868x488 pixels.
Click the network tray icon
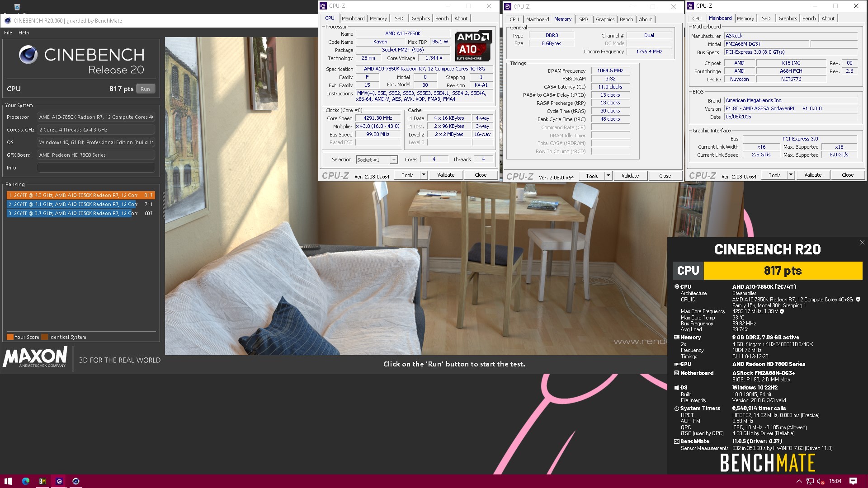click(810, 481)
